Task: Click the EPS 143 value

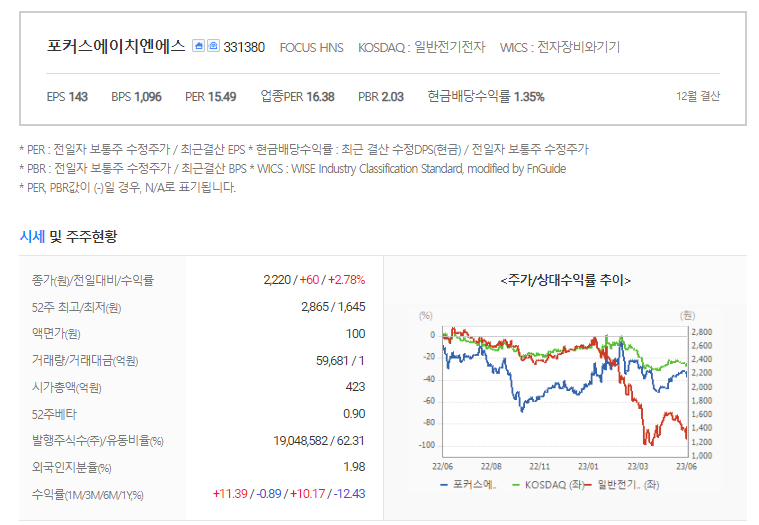Action: tap(67, 97)
